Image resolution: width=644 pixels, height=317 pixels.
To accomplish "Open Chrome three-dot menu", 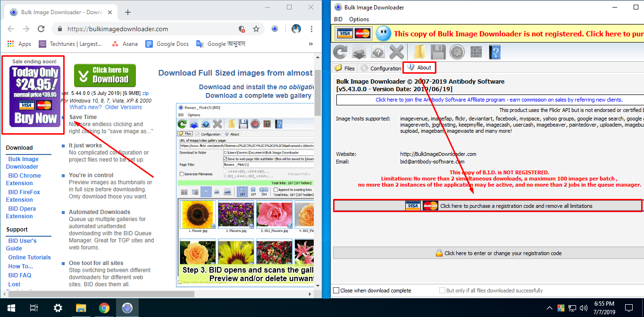I will 311,29.
